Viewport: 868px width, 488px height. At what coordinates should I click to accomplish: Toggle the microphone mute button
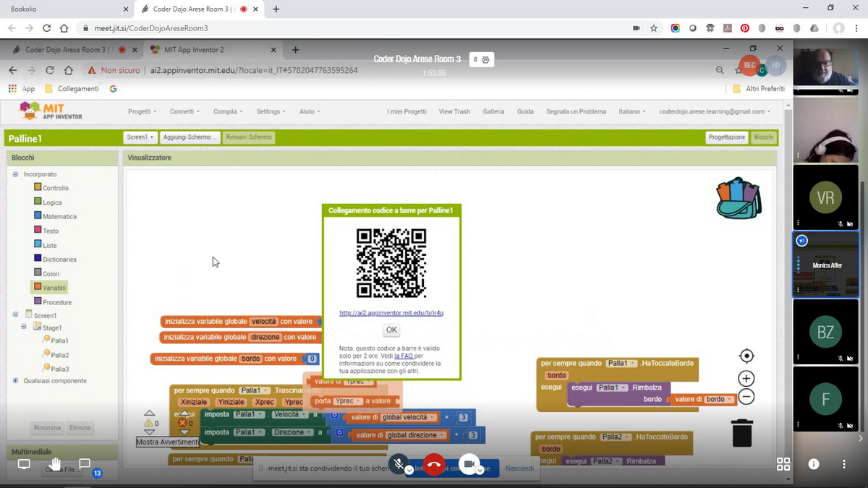pos(399,463)
